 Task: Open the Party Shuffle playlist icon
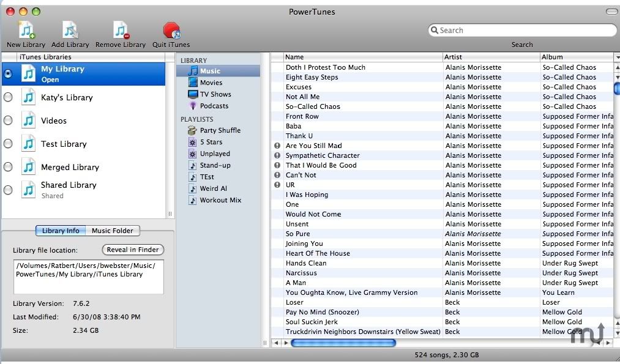[192, 130]
